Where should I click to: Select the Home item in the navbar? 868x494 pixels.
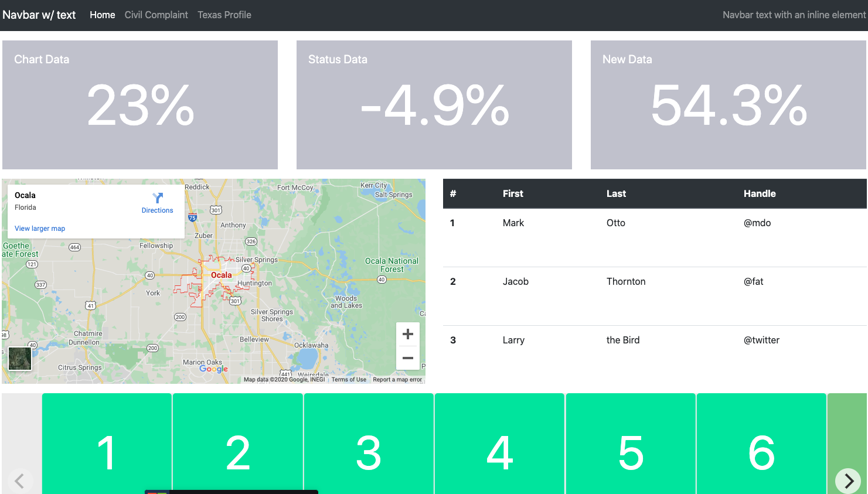(102, 15)
